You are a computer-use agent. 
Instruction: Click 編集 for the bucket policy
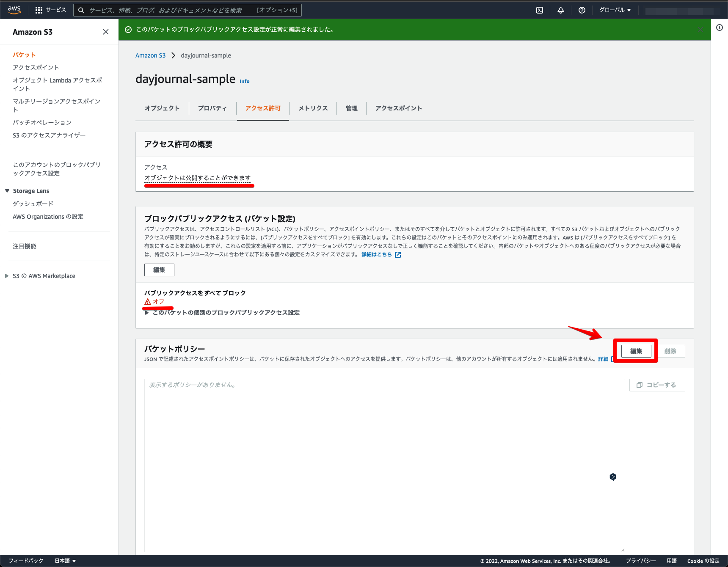click(636, 351)
